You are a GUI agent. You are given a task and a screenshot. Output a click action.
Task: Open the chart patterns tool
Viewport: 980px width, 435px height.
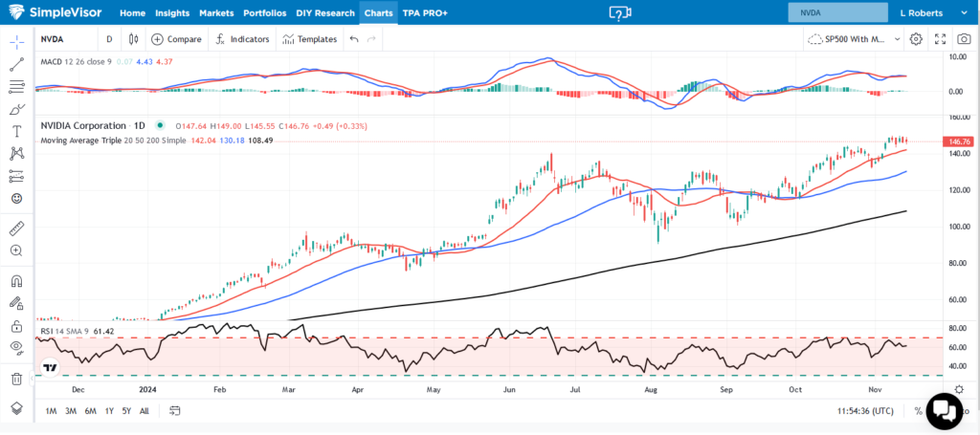tap(17, 154)
